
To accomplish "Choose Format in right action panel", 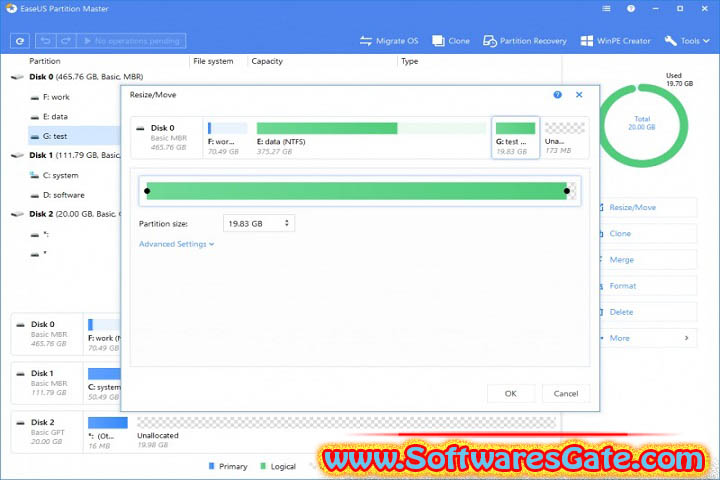I will tap(648, 286).
